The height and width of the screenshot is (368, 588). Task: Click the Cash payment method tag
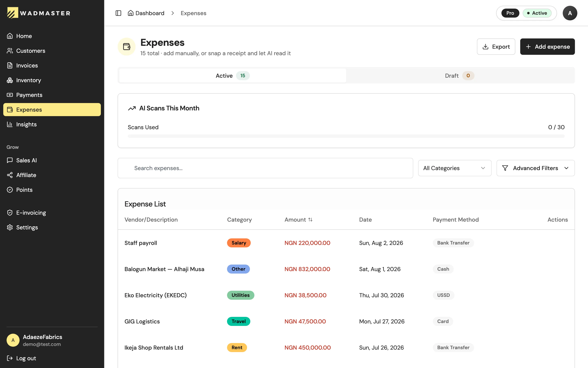point(443,269)
